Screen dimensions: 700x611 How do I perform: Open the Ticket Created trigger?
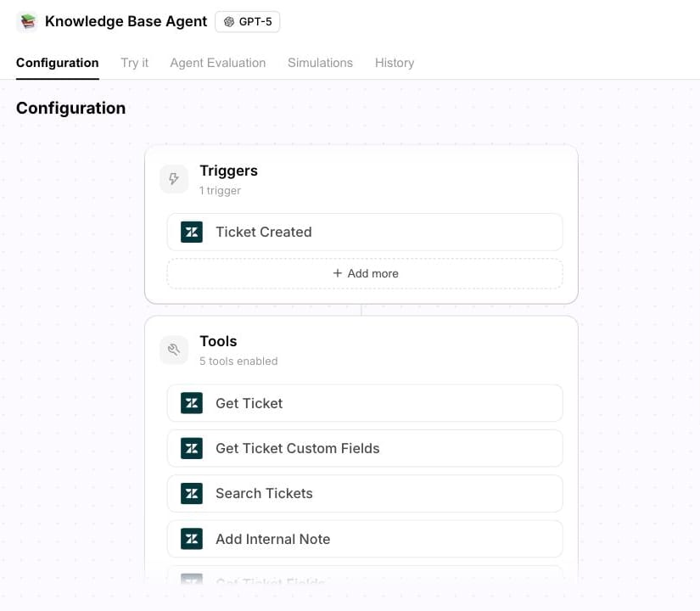pyautogui.click(x=365, y=232)
